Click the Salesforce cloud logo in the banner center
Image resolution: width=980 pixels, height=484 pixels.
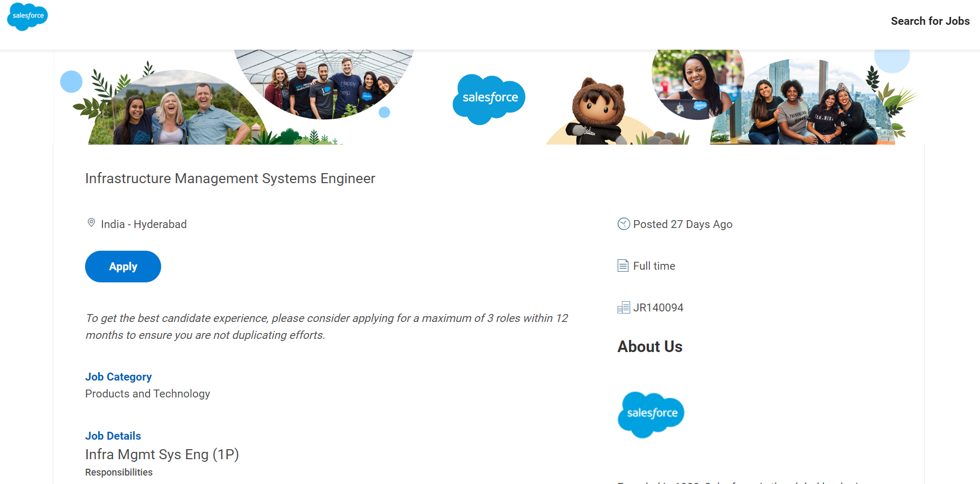(489, 99)
